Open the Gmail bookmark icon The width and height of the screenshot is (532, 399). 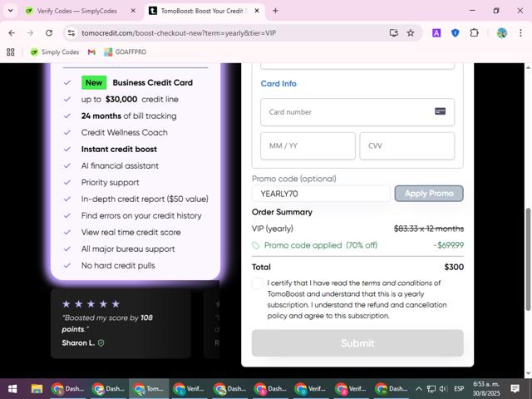pos(91,52)
